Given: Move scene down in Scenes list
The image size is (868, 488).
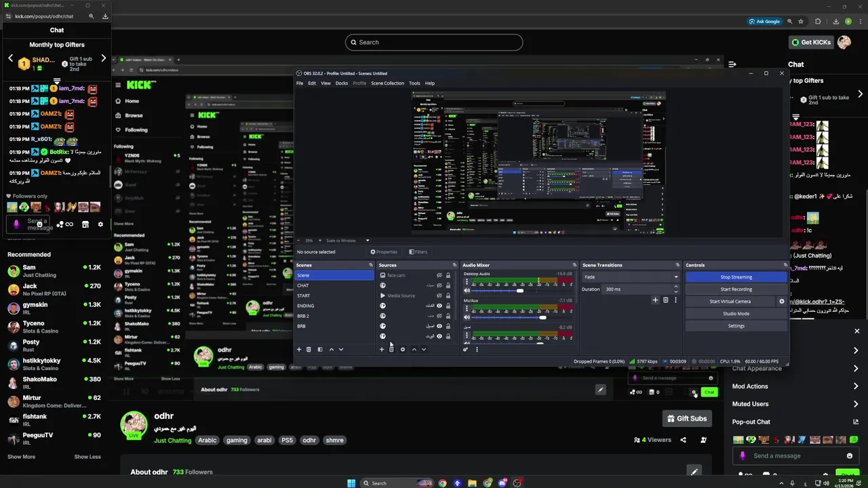Looking at the screenshot, I should [x=341, y=350].
